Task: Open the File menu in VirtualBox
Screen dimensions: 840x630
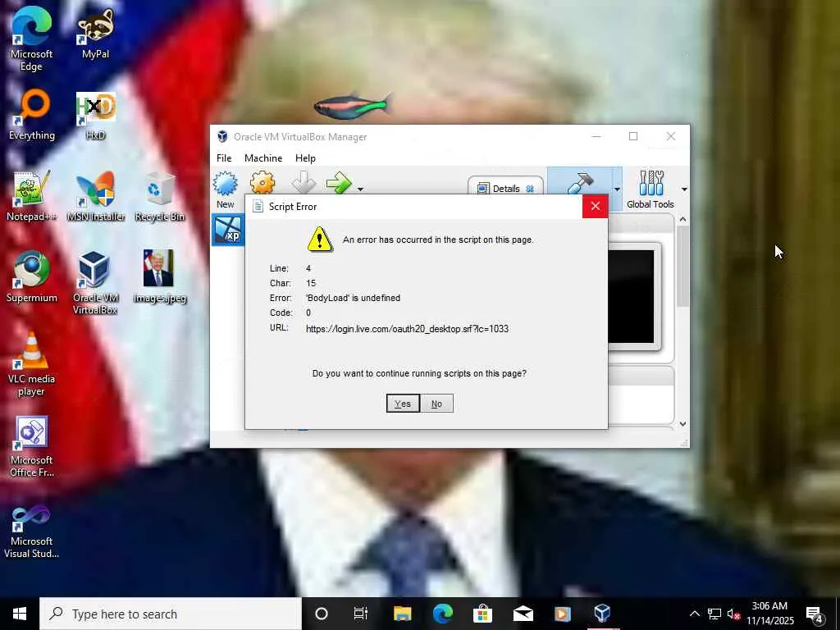Action: pyautogui.click(x=224, y=158)
